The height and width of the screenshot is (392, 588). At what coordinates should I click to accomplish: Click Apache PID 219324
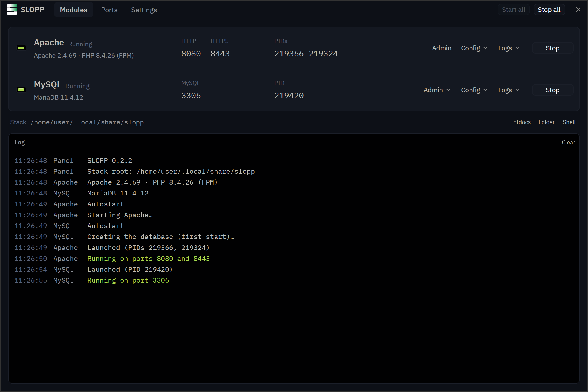coord(323,54)
